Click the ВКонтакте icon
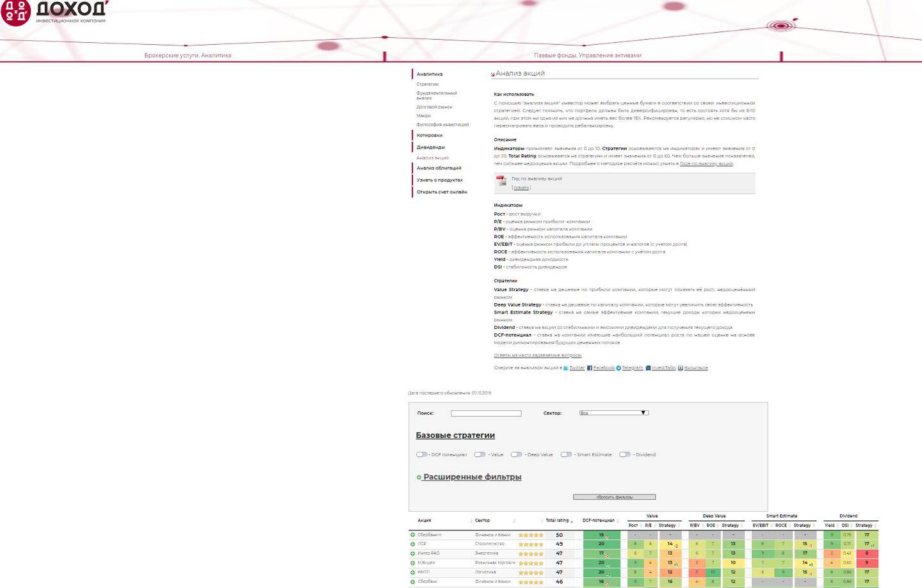The width and height of the screenshot is (922, 588). [681, 368]
